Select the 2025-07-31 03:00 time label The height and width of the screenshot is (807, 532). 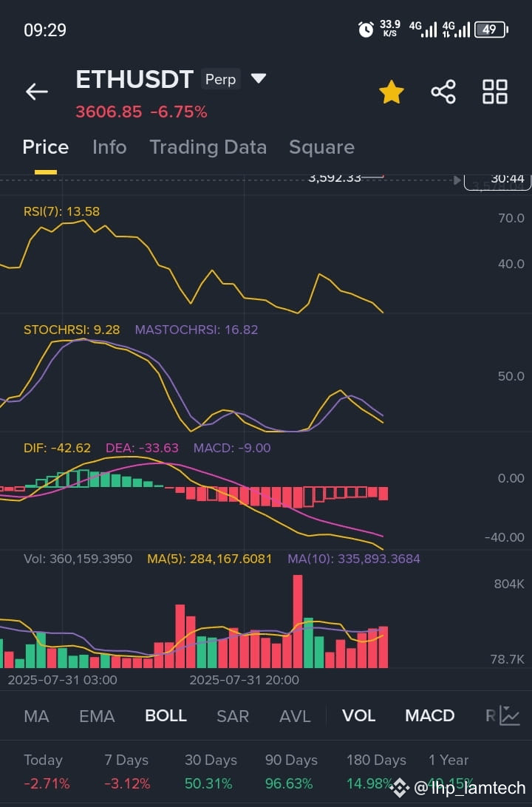pyautogui.click(x=62, y=680)
